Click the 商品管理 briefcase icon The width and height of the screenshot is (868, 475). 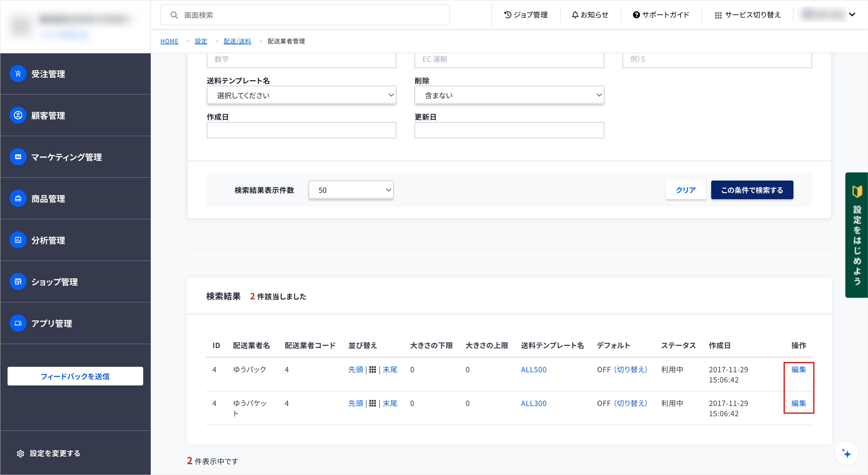point(18,198)
